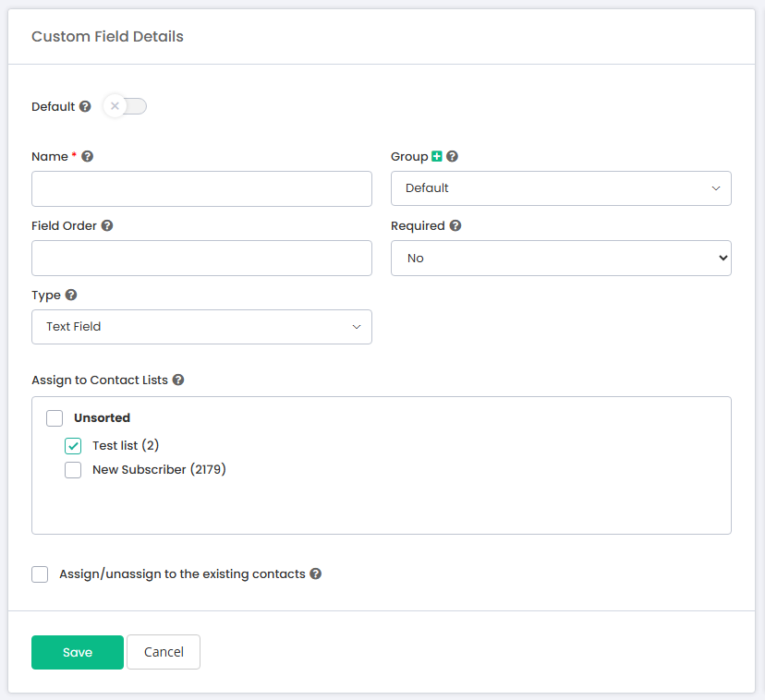Click the help icon beside Type label
The height and width of the screenshot is (700, 765).
click(x=71, y=296)
